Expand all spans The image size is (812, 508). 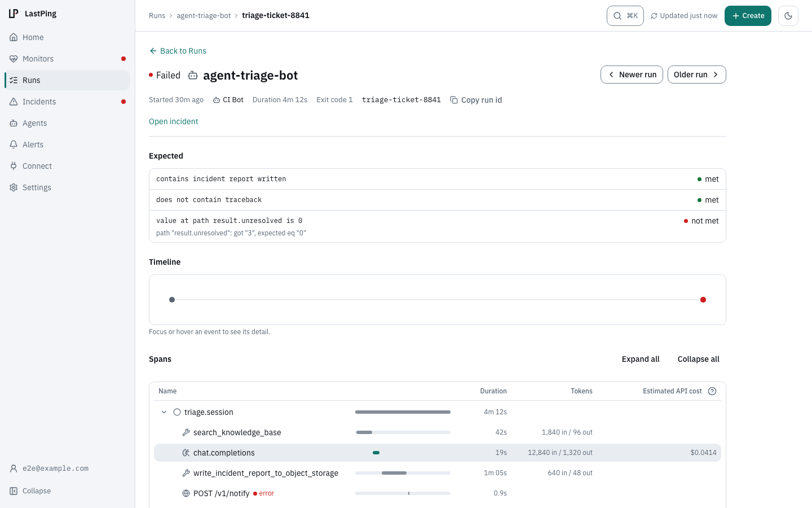click(x=641, y=359)
